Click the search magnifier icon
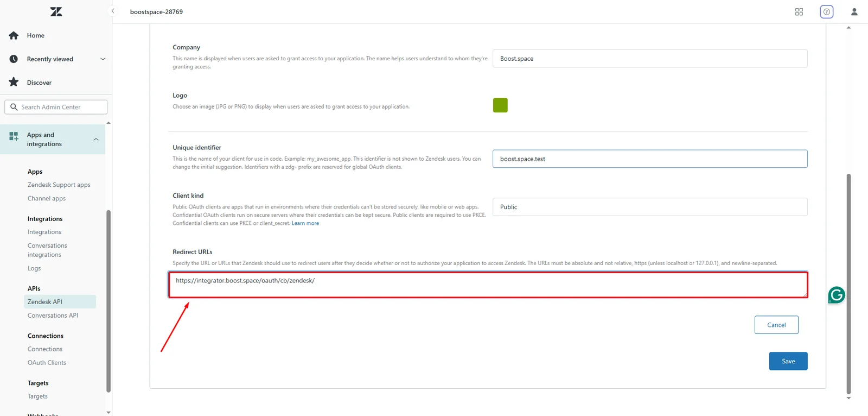 [14, 107]
